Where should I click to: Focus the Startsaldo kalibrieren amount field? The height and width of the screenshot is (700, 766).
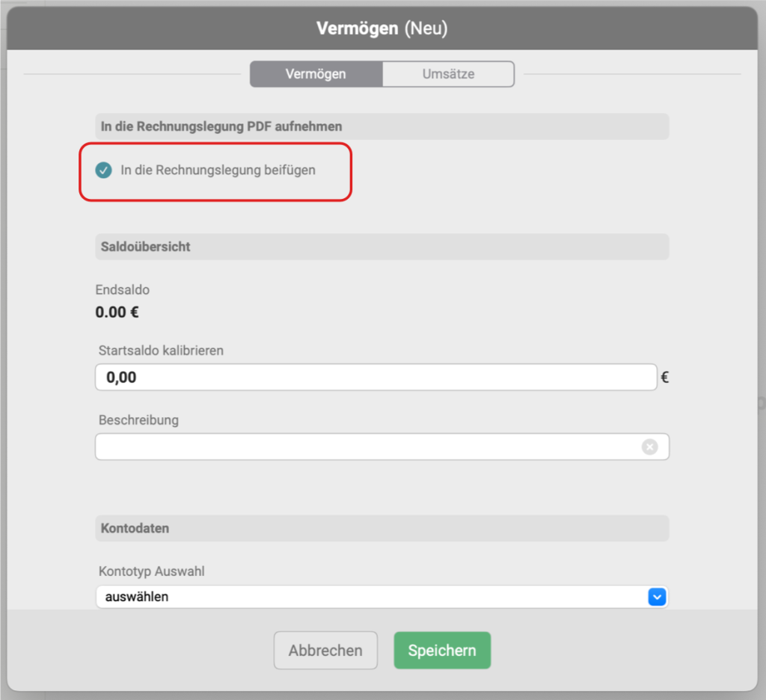tap(376, 378)
